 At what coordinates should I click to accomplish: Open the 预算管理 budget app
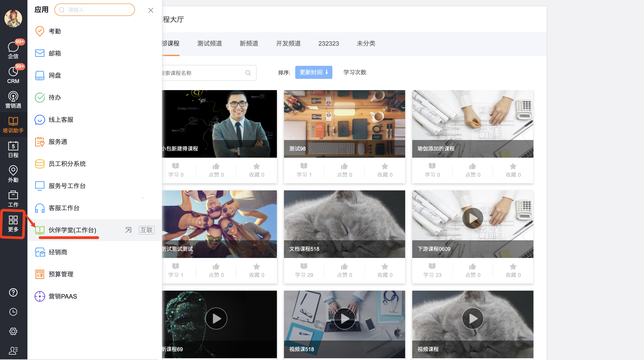[94, 274]
